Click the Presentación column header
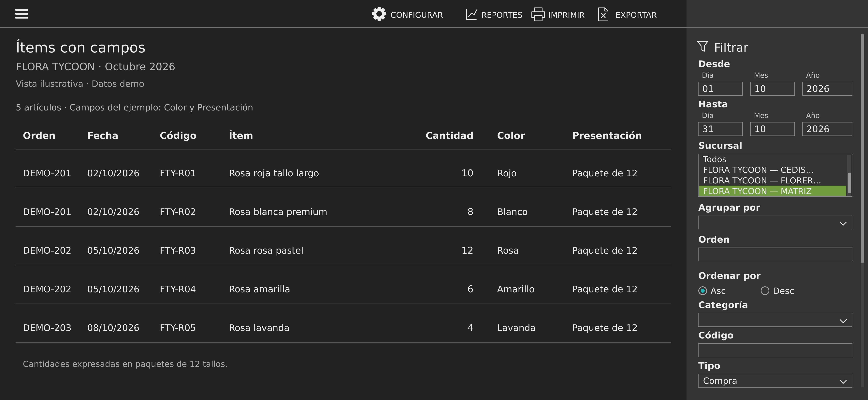868x400 pixels. pyautogui.click(x=607, y=136)
